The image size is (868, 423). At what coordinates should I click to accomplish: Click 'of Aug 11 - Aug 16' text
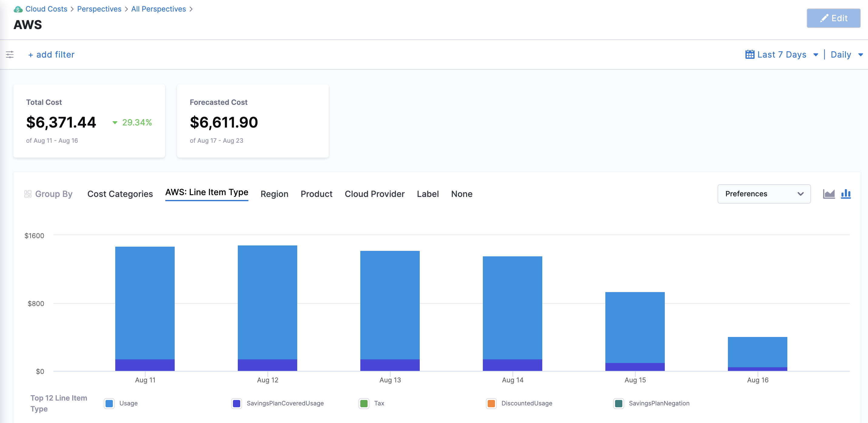coord(52,140)
